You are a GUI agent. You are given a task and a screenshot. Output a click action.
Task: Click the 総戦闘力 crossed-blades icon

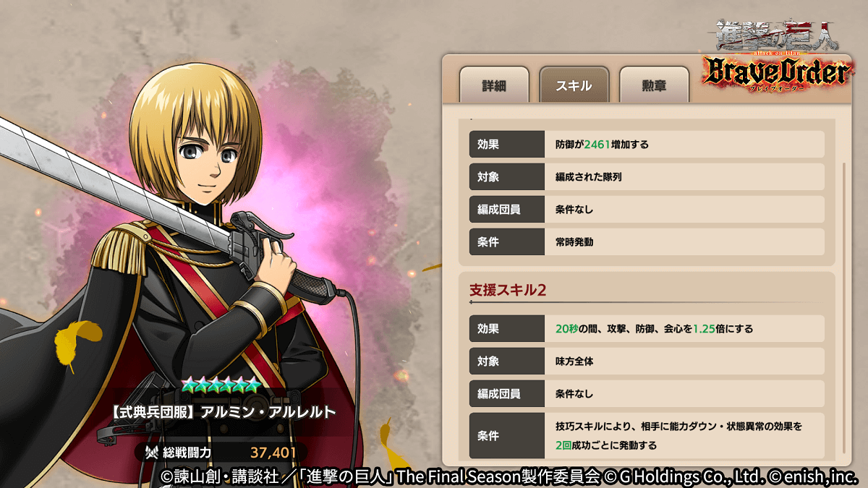click(152, 453)
